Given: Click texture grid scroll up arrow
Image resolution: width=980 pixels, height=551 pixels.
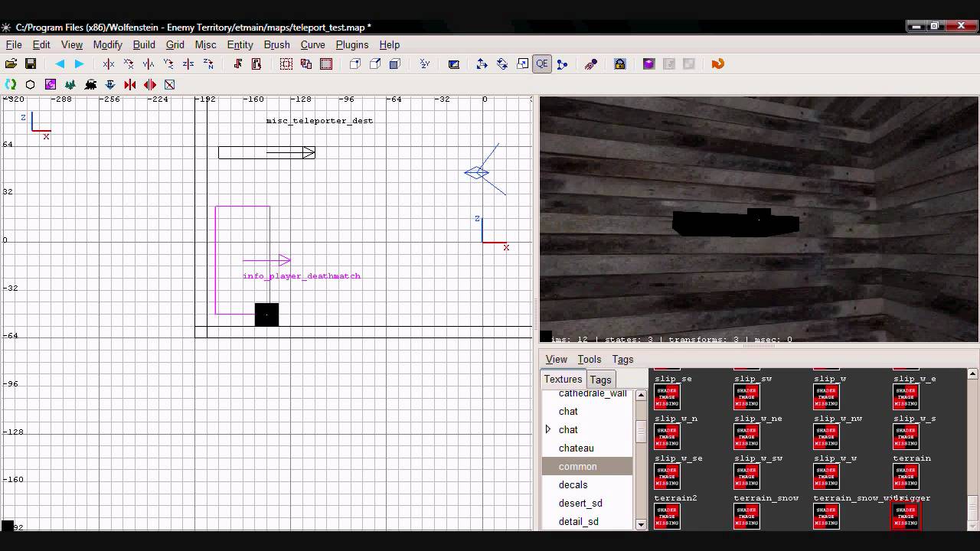Looking at the screenshot, I should point(972,374).
